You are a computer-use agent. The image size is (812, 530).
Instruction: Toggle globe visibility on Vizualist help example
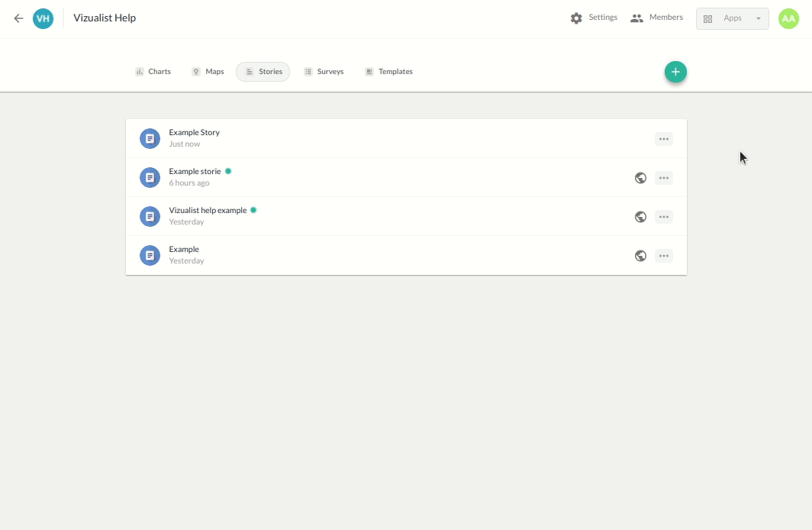(641, 217)
